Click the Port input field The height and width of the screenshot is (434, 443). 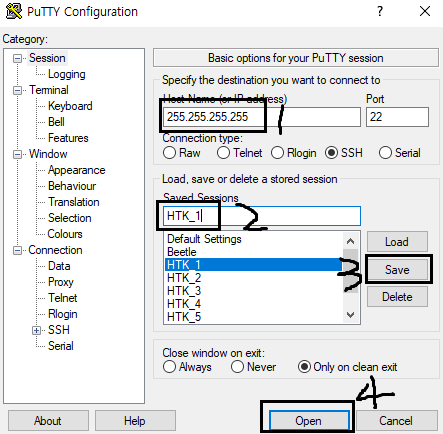click(397, 117)
